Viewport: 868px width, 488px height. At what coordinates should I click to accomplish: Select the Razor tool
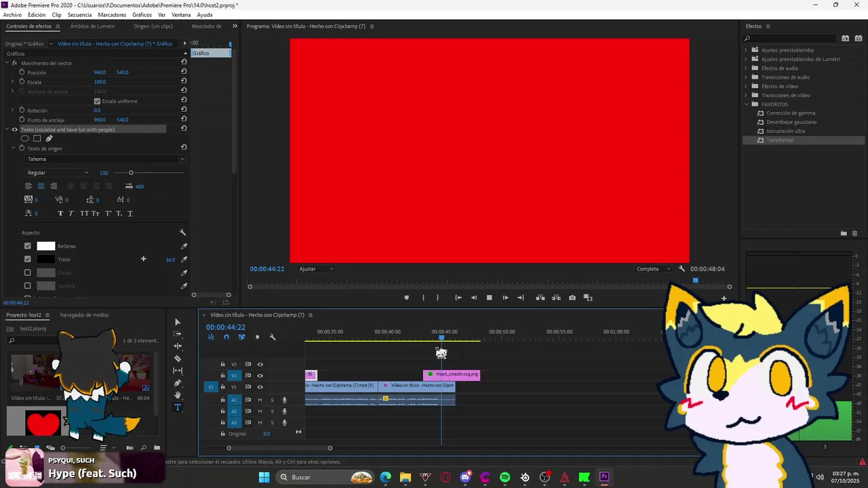pos(178,359)
